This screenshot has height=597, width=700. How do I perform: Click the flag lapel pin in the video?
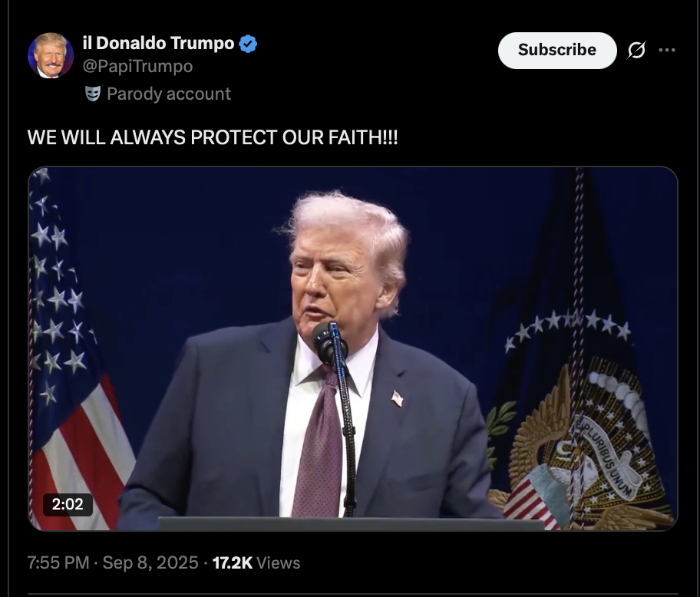[397, 398]
